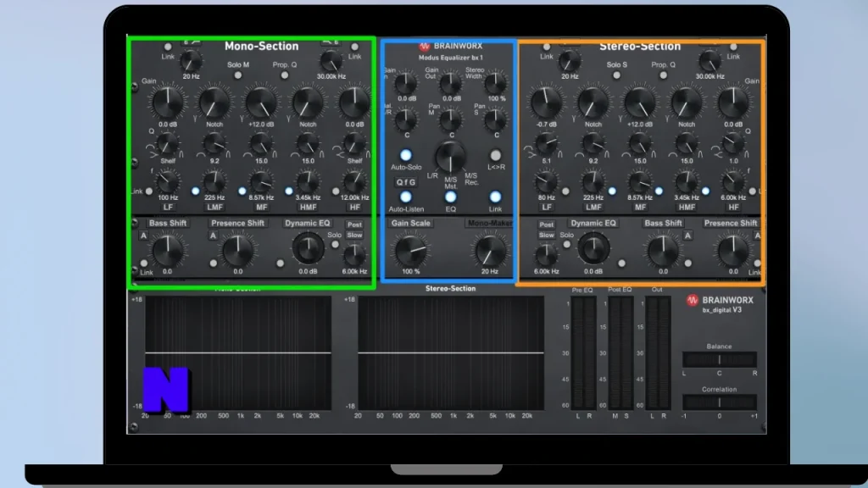This screenshot has width=868, height=488.
Task: Toggle the L<>R channel swap LED
Action: tap(495, 156)
